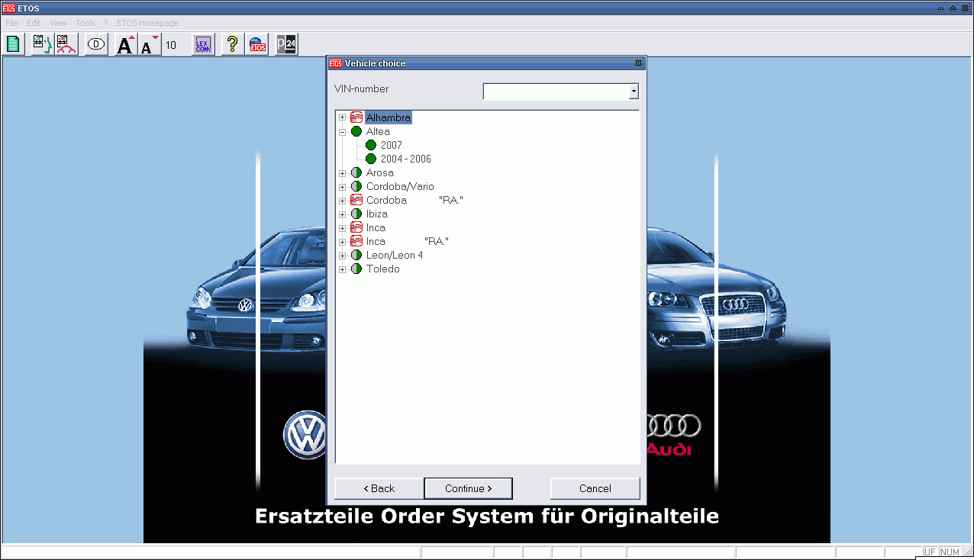
Task: Click the Continue button
Action: pos(468,488)
